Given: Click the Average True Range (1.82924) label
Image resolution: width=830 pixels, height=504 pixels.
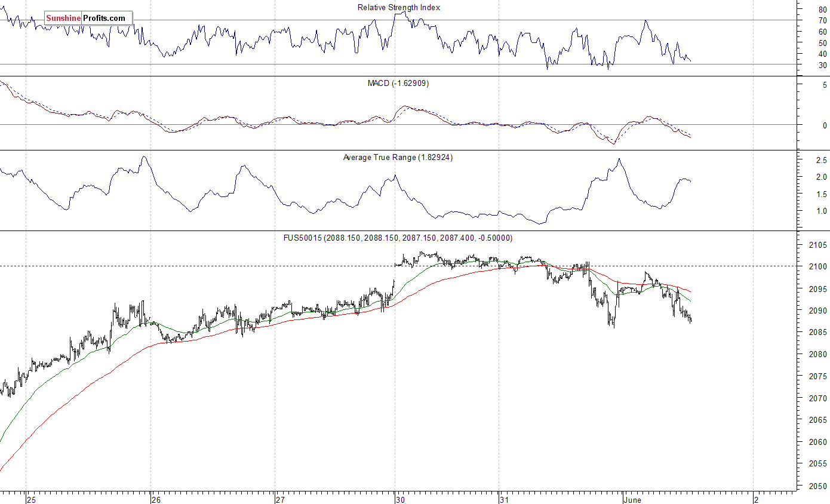Looking at the screenshot, I should coord(398,158).
